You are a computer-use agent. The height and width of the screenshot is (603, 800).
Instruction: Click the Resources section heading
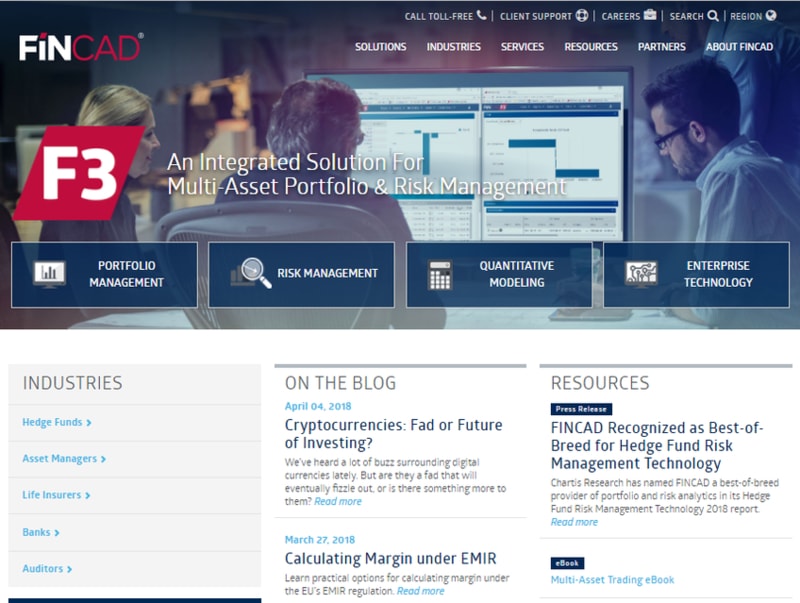[x=600, y=383]
